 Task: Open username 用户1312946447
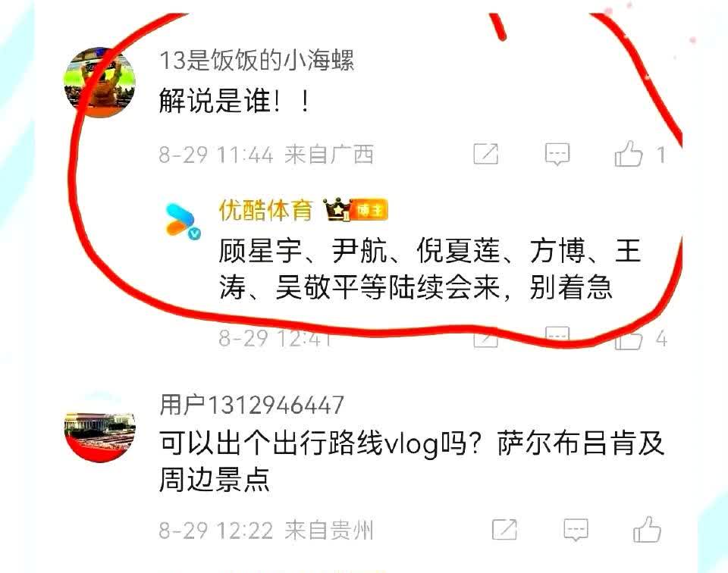tap(251, 405)
